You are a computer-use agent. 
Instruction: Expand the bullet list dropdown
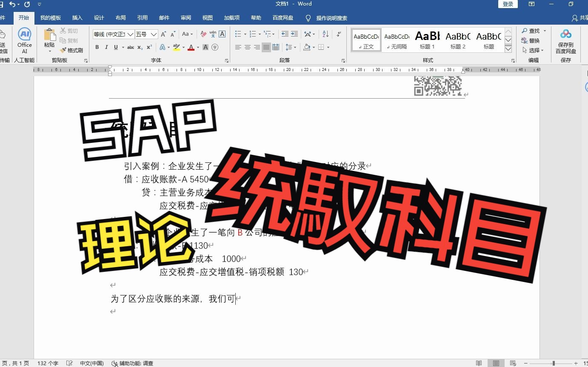245,34
